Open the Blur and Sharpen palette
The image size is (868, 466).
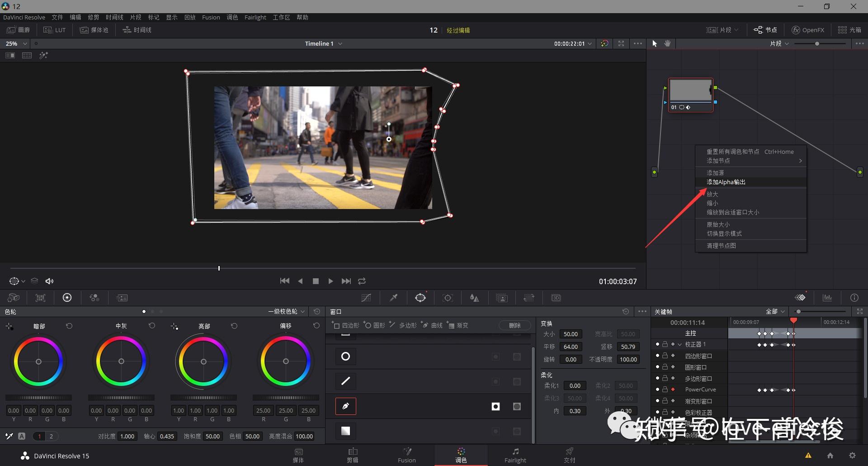pos(474,298)
